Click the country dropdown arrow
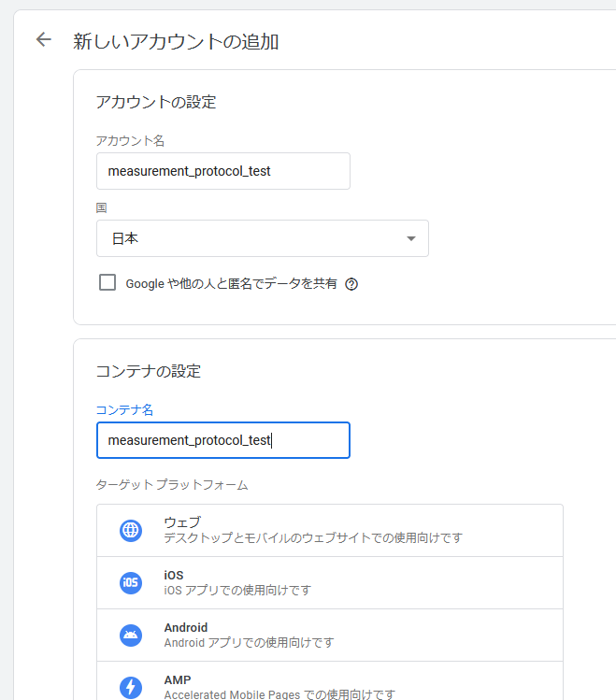 tap(411, 239)
